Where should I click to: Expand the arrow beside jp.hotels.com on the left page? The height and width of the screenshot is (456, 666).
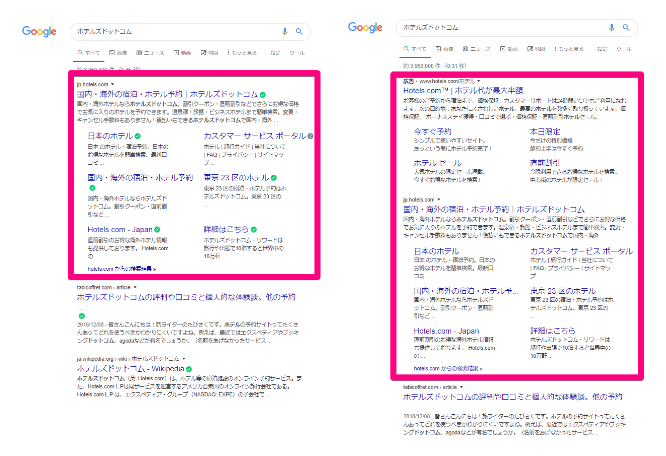(x=113, y=84)
